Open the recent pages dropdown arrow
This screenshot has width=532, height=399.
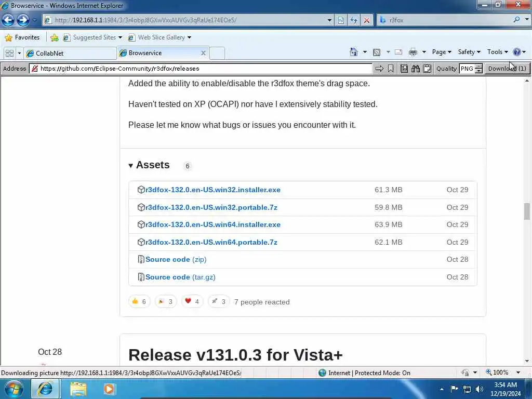pyautogui.click(x=35, y=20)
